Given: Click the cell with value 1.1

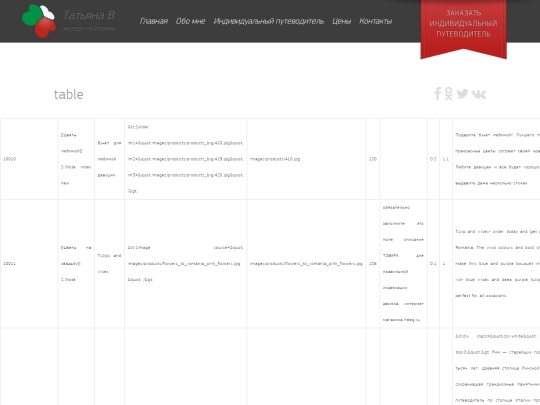Looking at the screenshot, I should [x=446, y=159].
